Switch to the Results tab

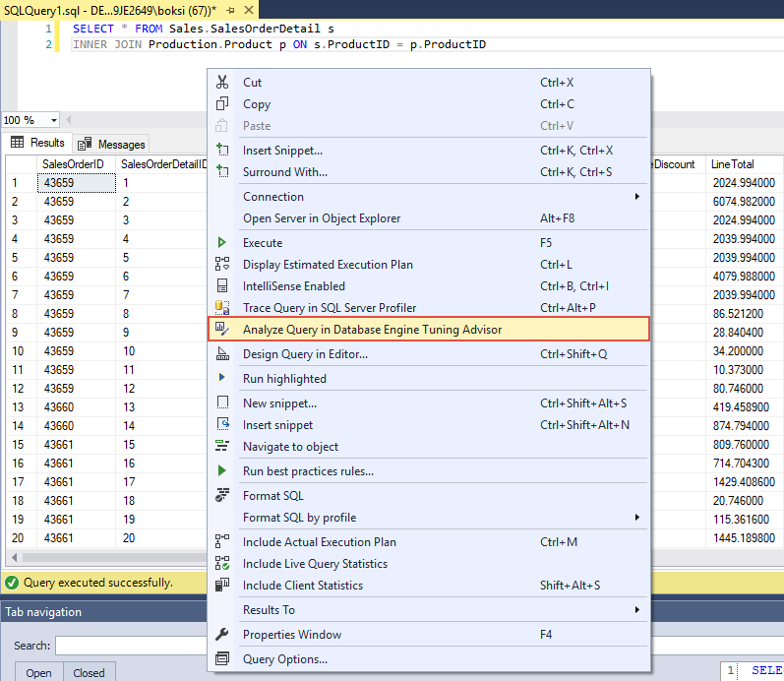pyautogui.click(x=37, y=143)
